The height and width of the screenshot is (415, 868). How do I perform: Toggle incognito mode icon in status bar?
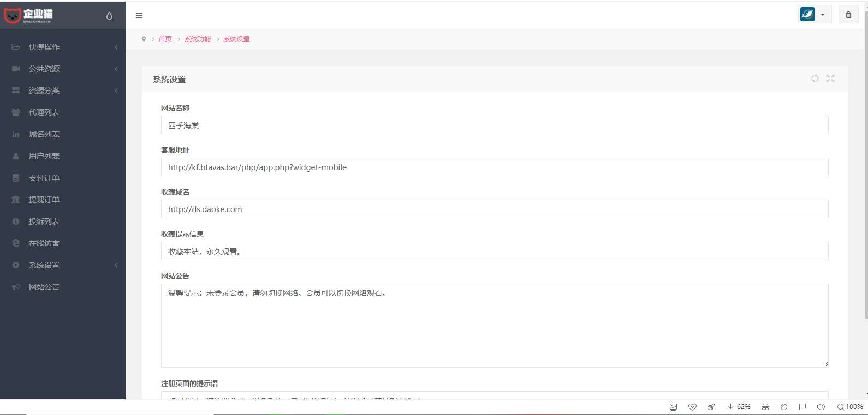pyautogui.click(x=765, y=407)
